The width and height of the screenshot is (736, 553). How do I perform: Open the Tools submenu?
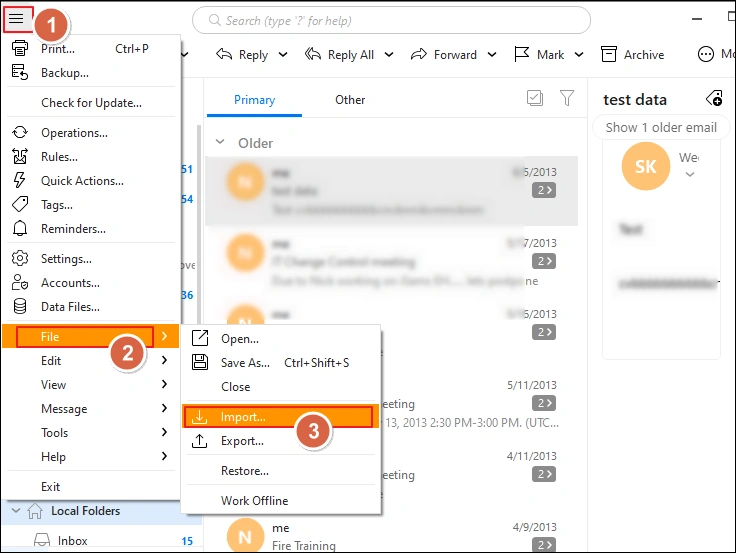pyautogui.click(x=92, y=432)
